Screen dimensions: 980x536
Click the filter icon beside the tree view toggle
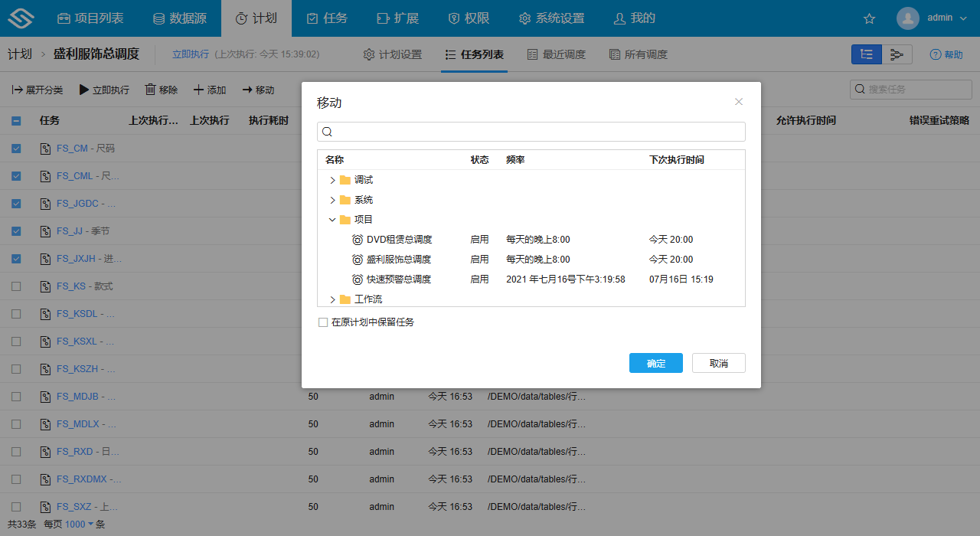coord(897,54)
